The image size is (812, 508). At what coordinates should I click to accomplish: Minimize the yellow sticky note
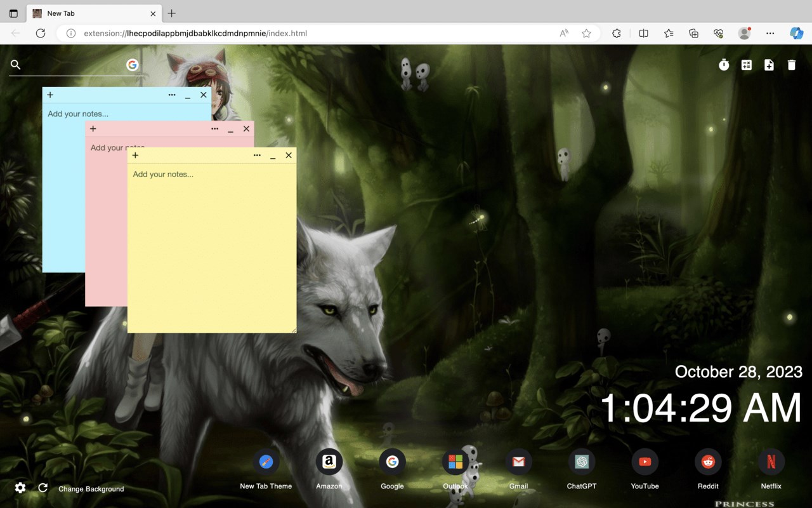(273, 156)
